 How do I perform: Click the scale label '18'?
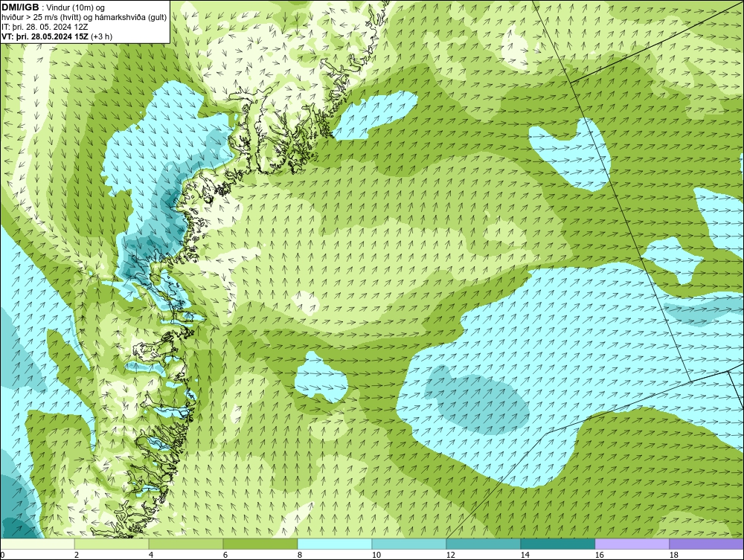673,555
